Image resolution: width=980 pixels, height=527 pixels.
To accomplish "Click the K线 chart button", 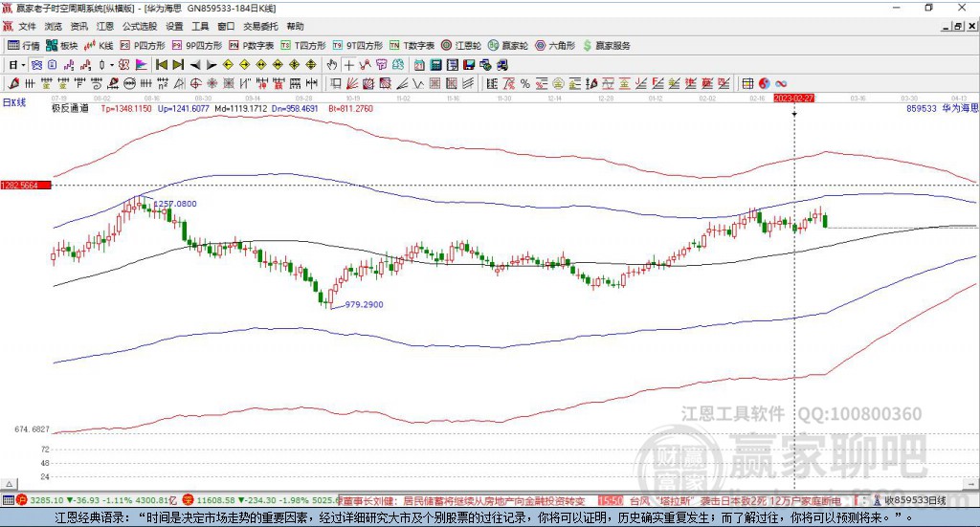I will [99, 46].
